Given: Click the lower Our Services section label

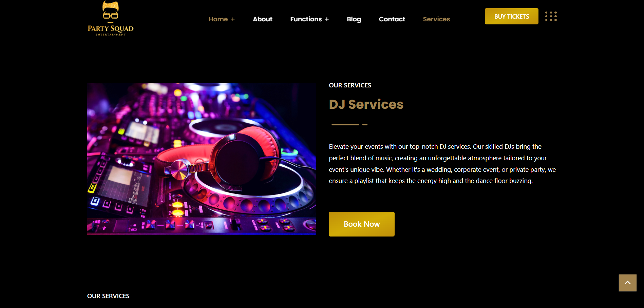Looking at the screenshot, I should click(108, 296).
